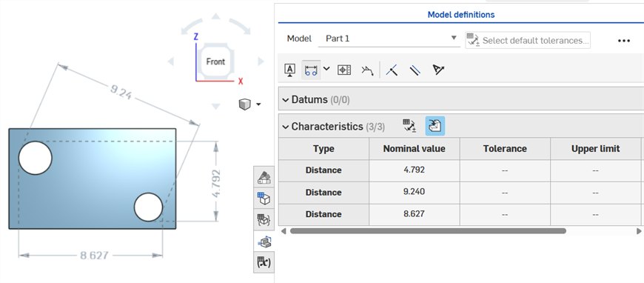The height and width of the screenshot is (283, 644).
Task: Click the left scroll arrow of the table
Action: 283,230
